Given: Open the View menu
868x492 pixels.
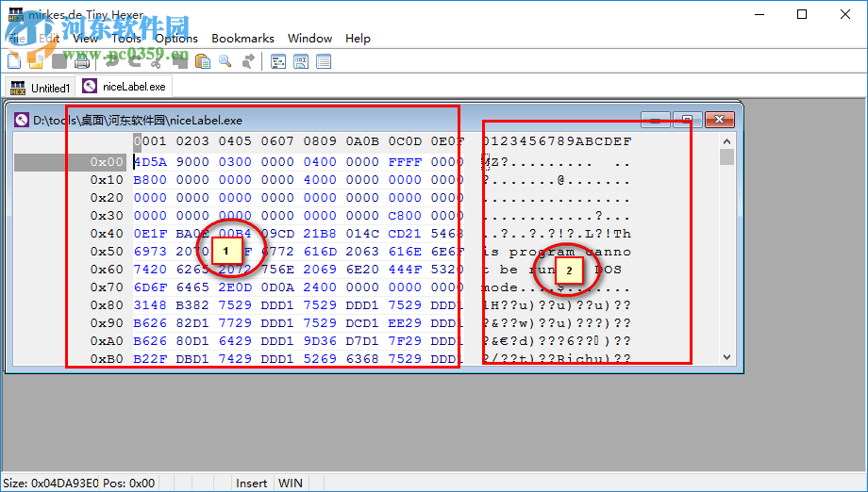Looking at the screenshot, I should 85,38.
